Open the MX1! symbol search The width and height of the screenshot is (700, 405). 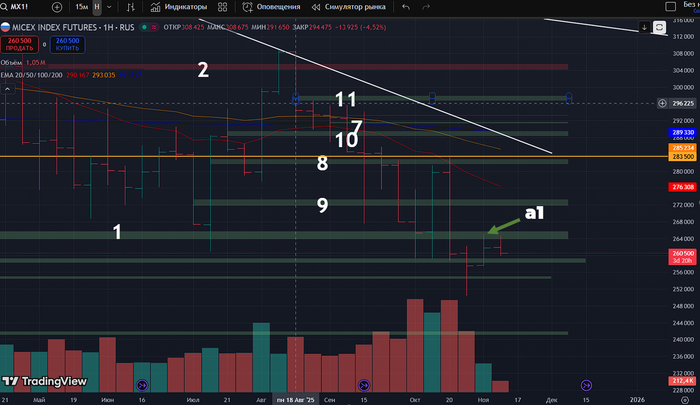18,6
